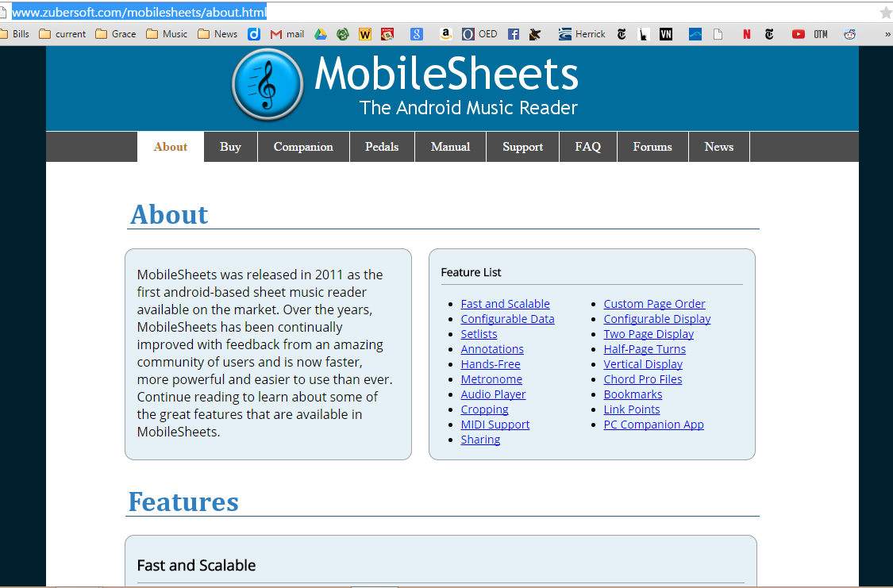893x588 pixels.
Task: Open the black bird bookmark icon
Action: tap(535, 34)
